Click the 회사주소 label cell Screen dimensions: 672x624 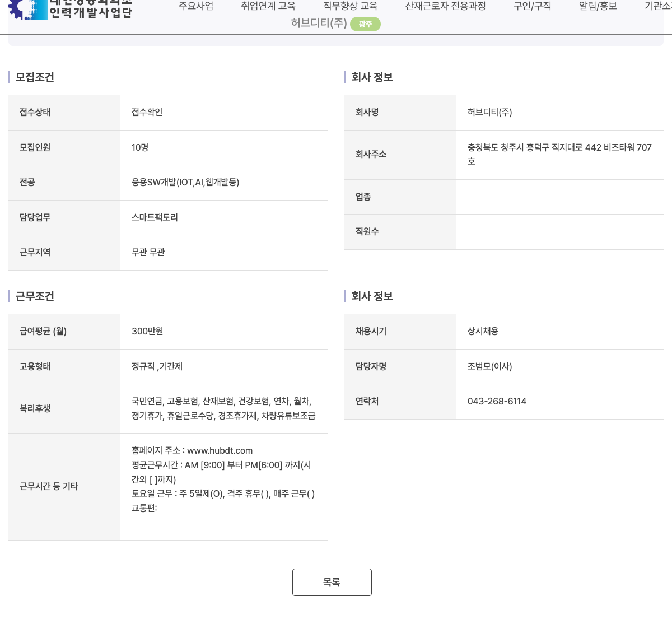(400, 155)
